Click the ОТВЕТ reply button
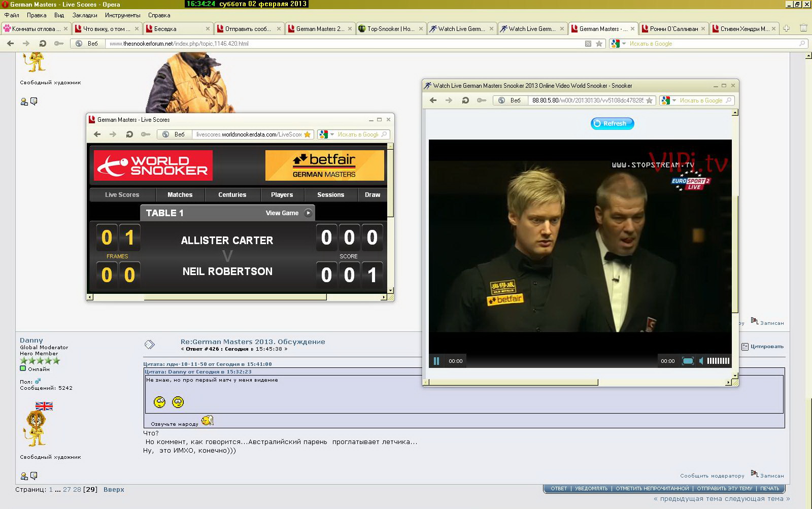The height and width of the screenshot is (509, 812). [x=559, y=489]
